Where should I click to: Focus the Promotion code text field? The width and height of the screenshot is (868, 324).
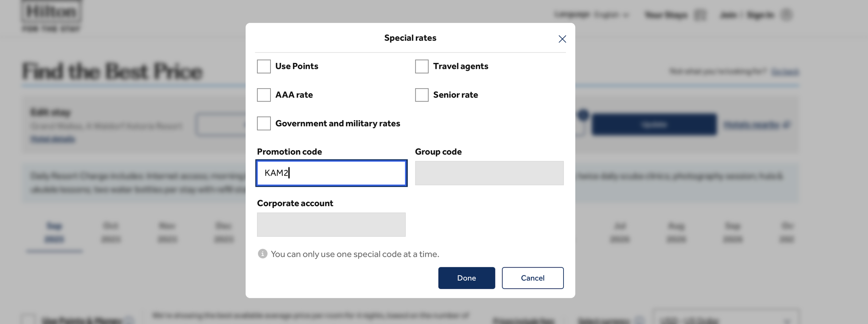tap(331, 173)
